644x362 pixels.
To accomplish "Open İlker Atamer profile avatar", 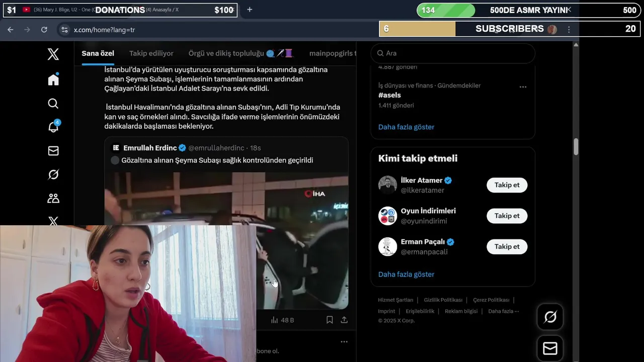I will pos(387,185).
